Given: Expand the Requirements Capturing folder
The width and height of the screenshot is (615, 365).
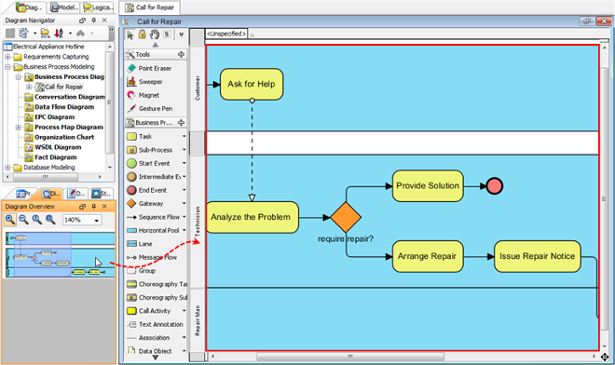Looking at the screenshot, I should pos(7,57).
